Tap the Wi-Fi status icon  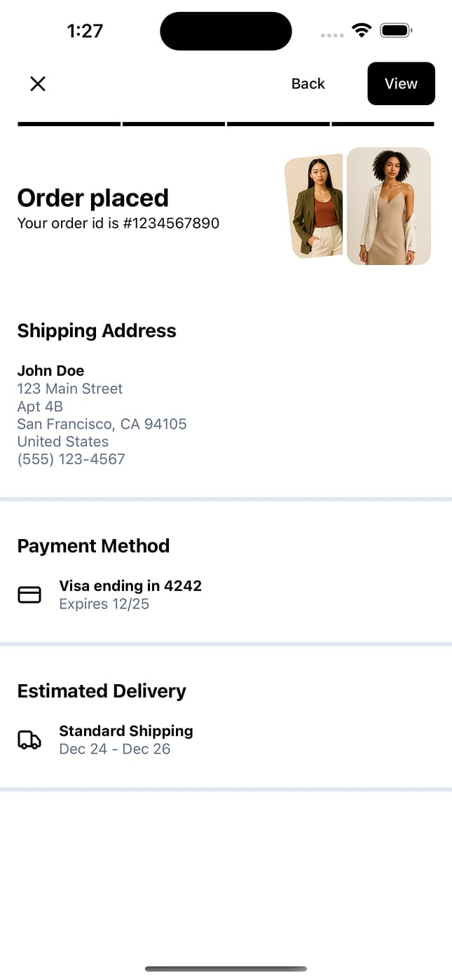pos(362,30)
